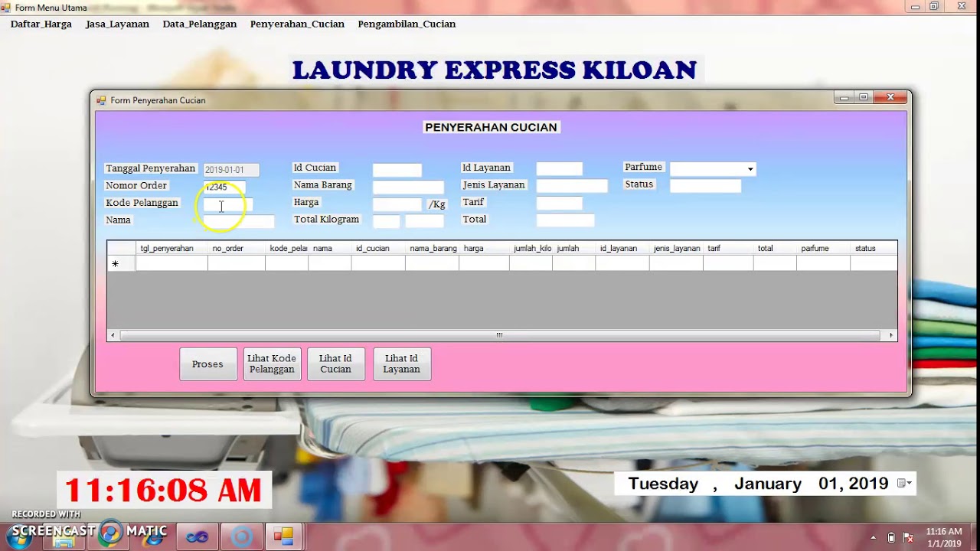Open Windows Explorer from the taskbar
The height and width of the screenshot is (551, 980).
click(64, 537)
